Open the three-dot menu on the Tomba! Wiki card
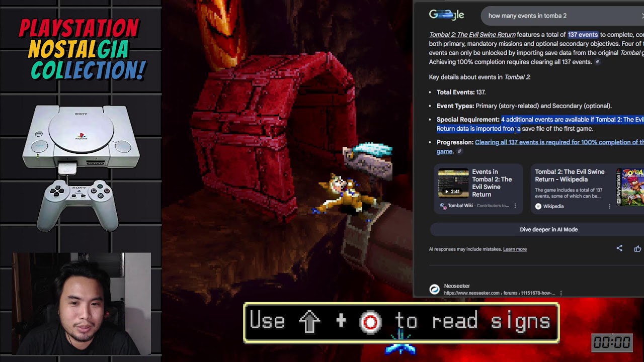The image size is (644, 362). click(515, 206)
